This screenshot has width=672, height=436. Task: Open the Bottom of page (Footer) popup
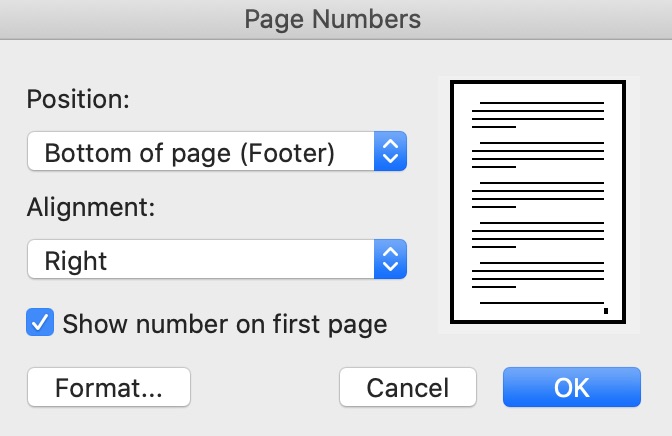tap(201, 153)
